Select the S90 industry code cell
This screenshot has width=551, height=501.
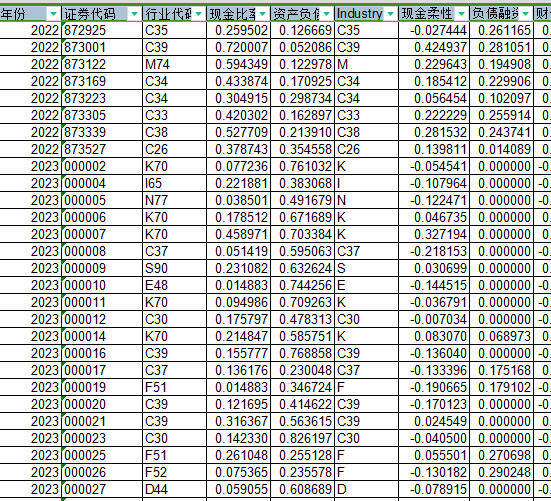[x=174, y=268]
